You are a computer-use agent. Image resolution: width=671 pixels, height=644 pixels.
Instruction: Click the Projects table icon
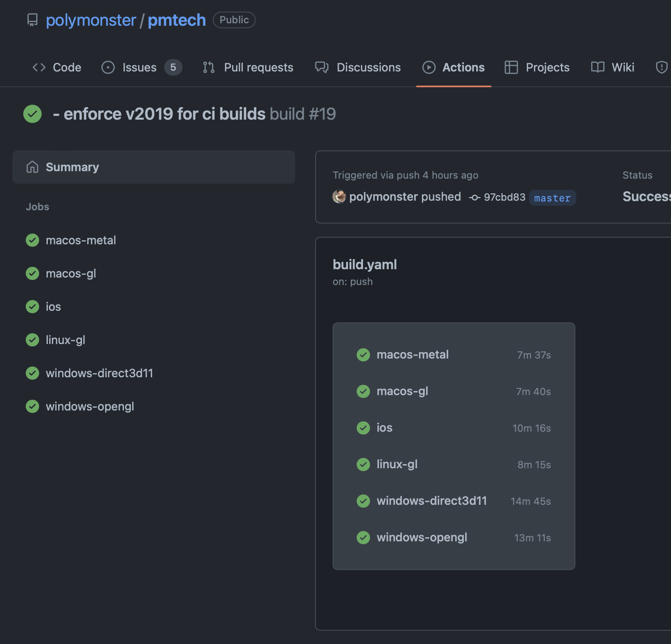click(511, 67)
